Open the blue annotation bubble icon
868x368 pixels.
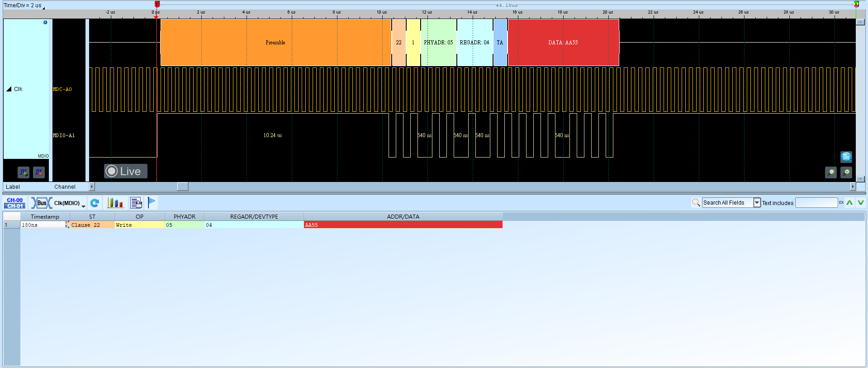pos(846,157)
